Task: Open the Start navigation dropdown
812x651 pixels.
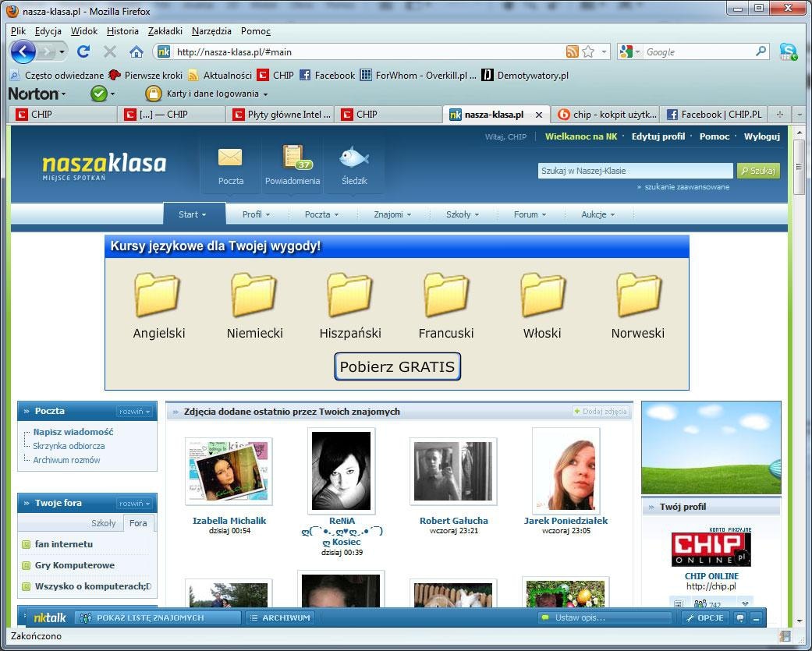Action: click(x=193, y=214)
